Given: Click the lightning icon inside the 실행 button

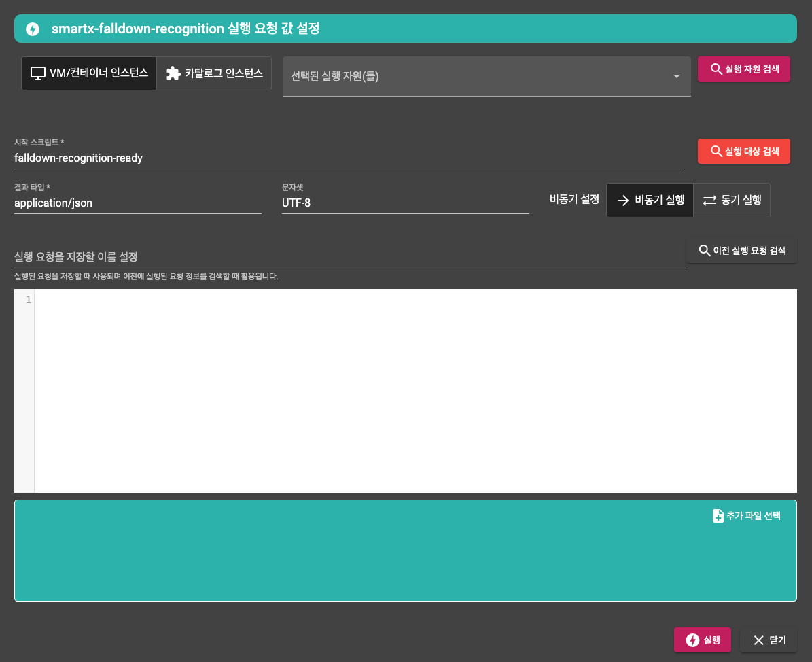Looking at the screenshot, I should (x=692, y=640).
